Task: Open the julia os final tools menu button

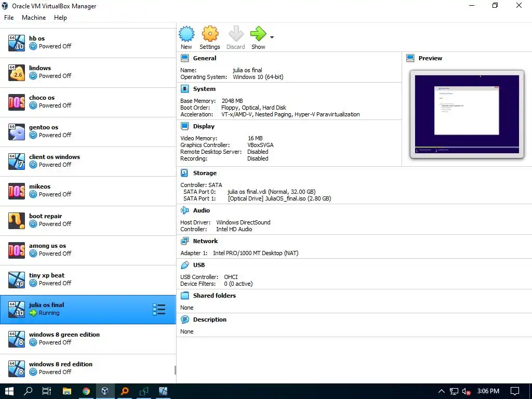Action: 159,310
